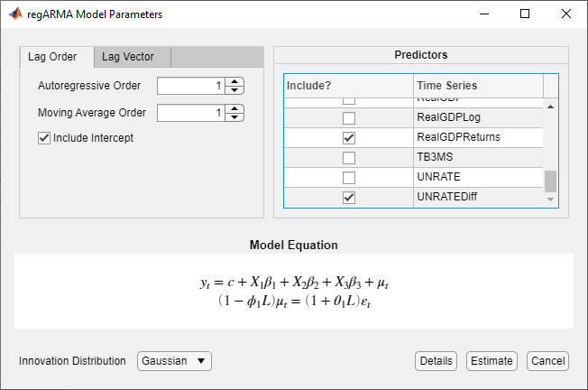Open model Details
Screen dimensions: 588x390
[436, 361]
